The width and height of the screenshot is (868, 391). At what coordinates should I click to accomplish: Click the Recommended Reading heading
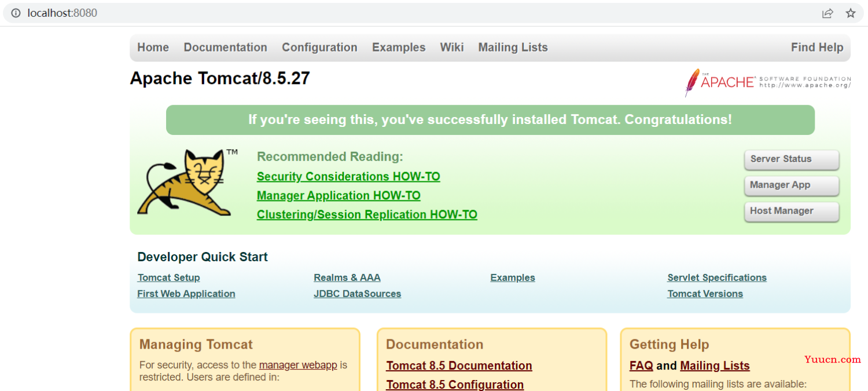[x=330, y=156]
